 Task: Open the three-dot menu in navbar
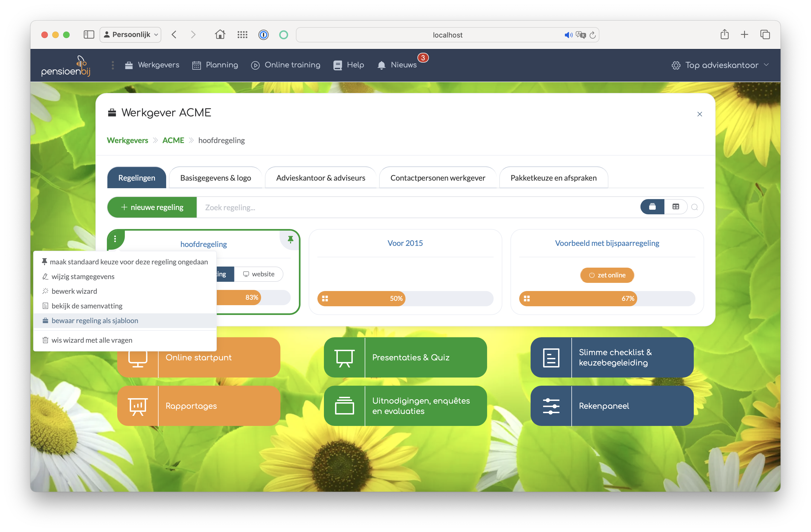113,65
